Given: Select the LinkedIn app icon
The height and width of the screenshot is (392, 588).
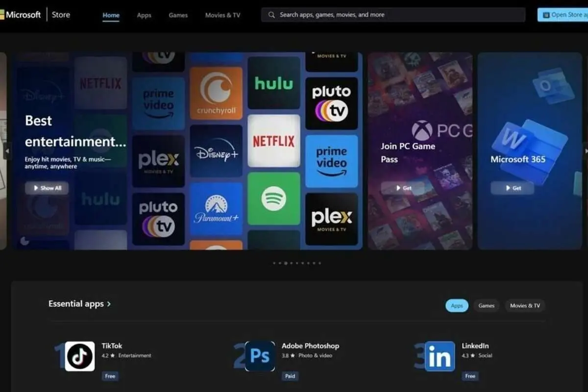Looking at the screenshot, I should coord(440,356).
